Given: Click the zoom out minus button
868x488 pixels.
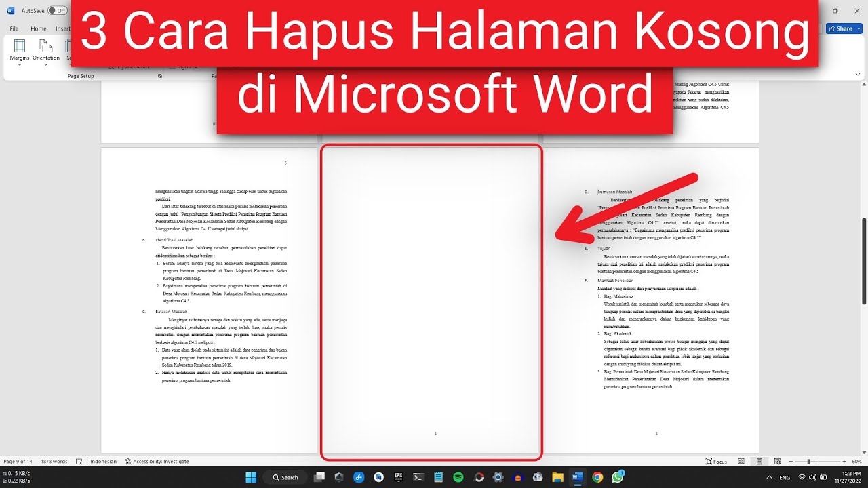Looking at the screenshot, I should 791,462.
